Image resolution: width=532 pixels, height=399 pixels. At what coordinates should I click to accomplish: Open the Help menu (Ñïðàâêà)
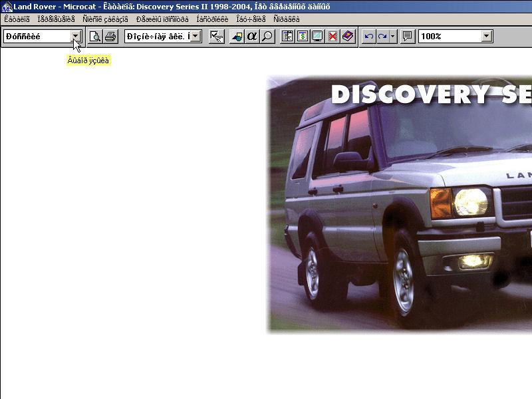click(286, 19)
